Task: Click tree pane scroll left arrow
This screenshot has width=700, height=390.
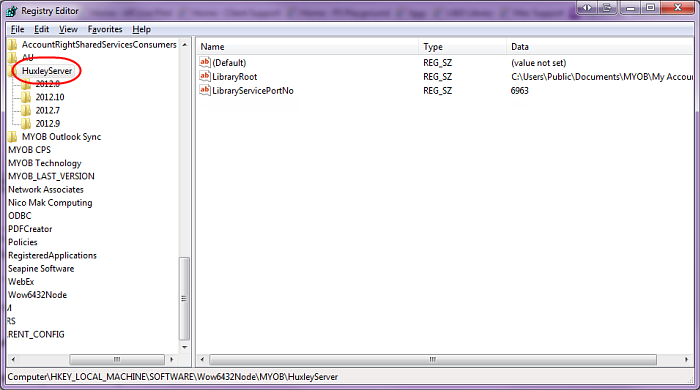Action: click(13, 359)
